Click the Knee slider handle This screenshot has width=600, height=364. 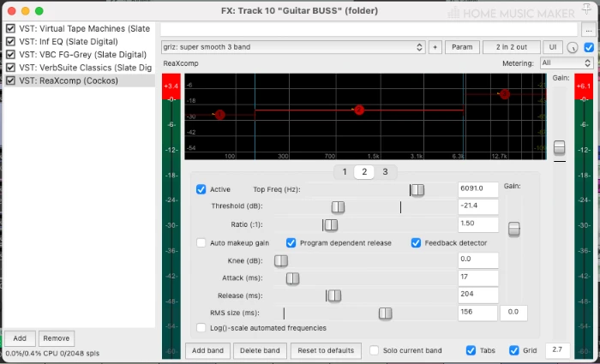(281, 260)
